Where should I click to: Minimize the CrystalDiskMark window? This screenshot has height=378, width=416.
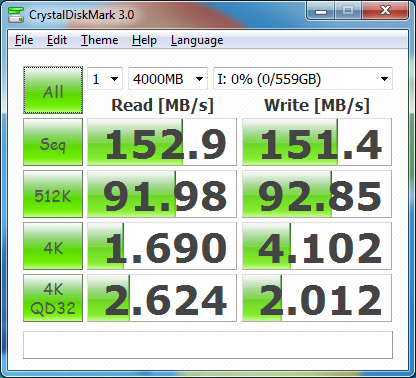click(x=321, y=11)
